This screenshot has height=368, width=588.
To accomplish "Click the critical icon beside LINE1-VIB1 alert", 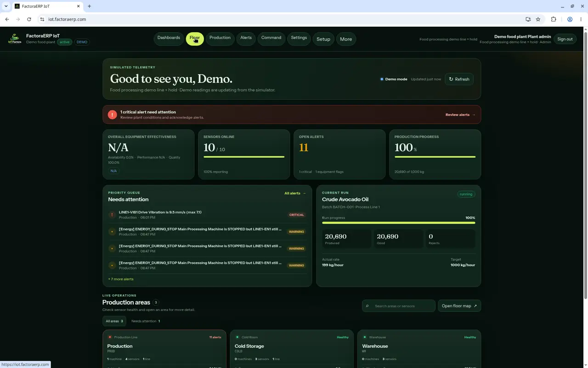I will (x=112, y=215).
